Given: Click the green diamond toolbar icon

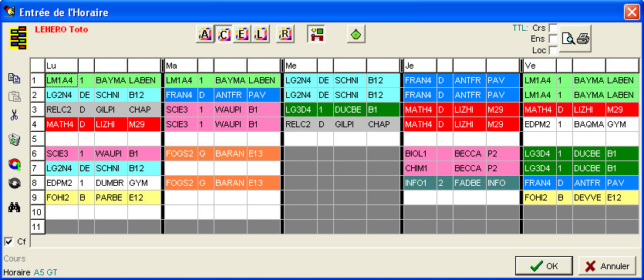Looking at the screenshot, I should pos(356,35).
